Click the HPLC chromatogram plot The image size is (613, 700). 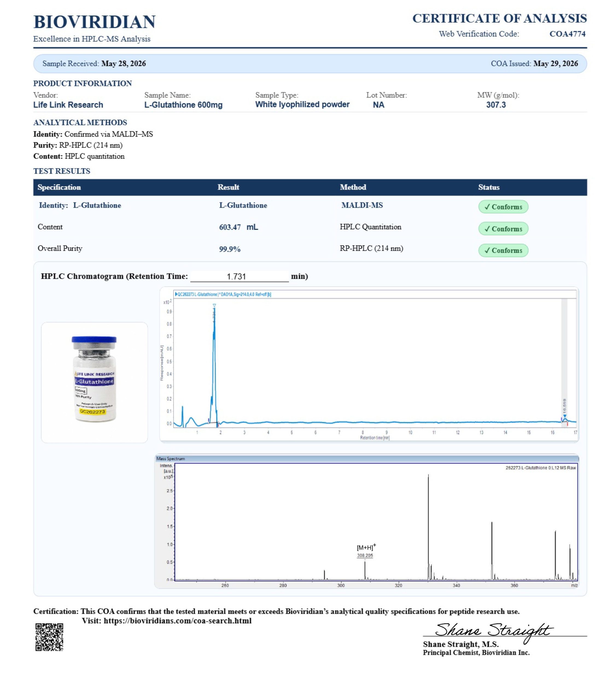tap(369, 365)
